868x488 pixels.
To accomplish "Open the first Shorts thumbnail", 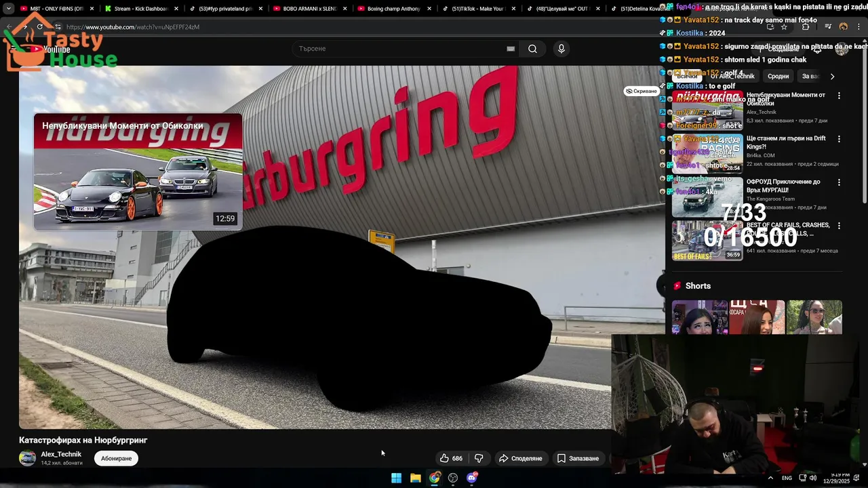I will click(x=700, y=317).
